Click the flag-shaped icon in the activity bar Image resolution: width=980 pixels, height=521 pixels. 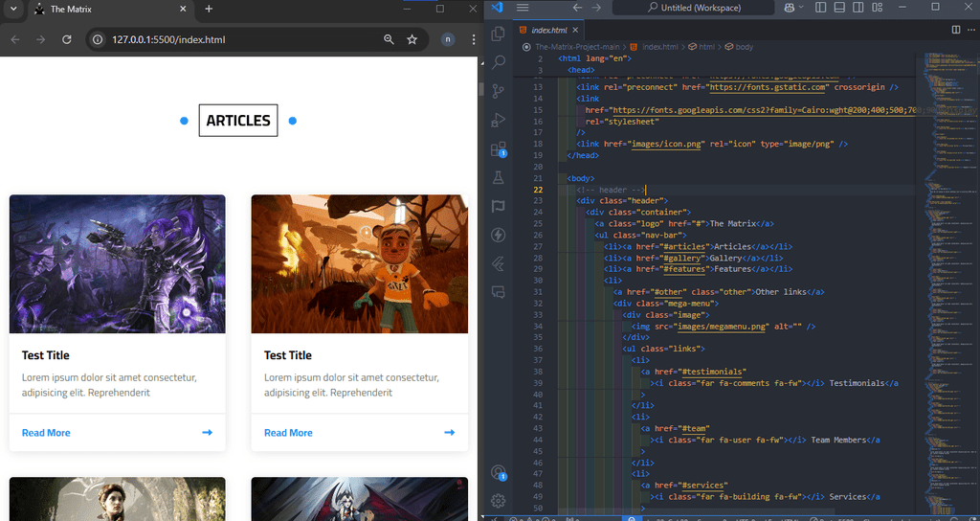coord(498,207)
